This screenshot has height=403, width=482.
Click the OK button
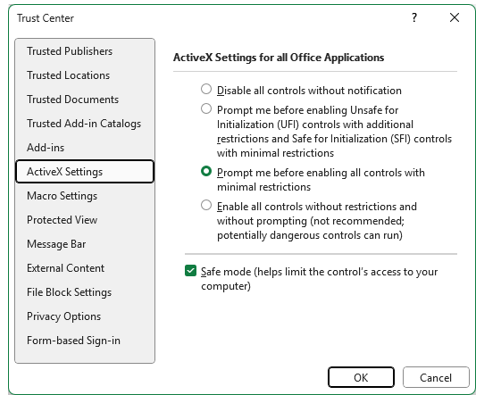(x=361, y=377)
